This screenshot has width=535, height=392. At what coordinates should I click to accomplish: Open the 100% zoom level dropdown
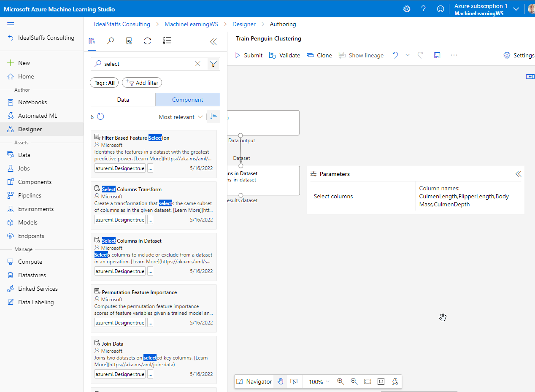[319, 381]
